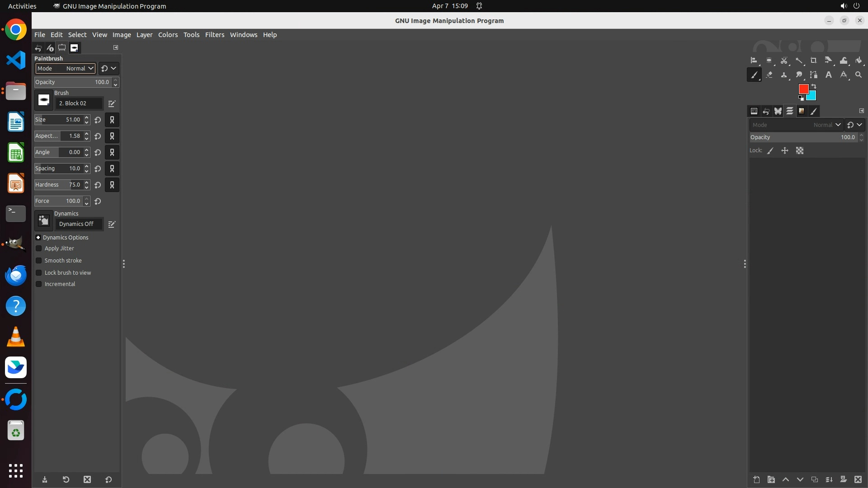This screenshot has width=868, height=488.
Task: Toggle the Smooth stroke checkbox
Action: click(39, 261)
